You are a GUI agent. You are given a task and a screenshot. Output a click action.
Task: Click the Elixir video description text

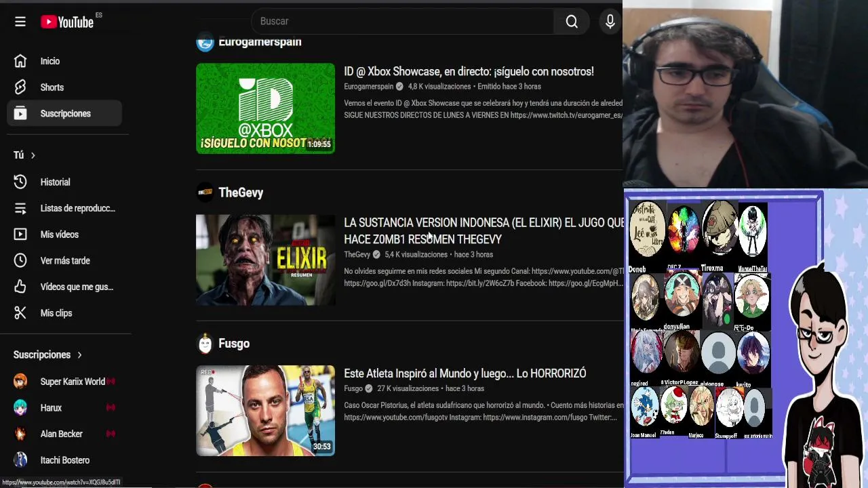click(x=484, y=277)
